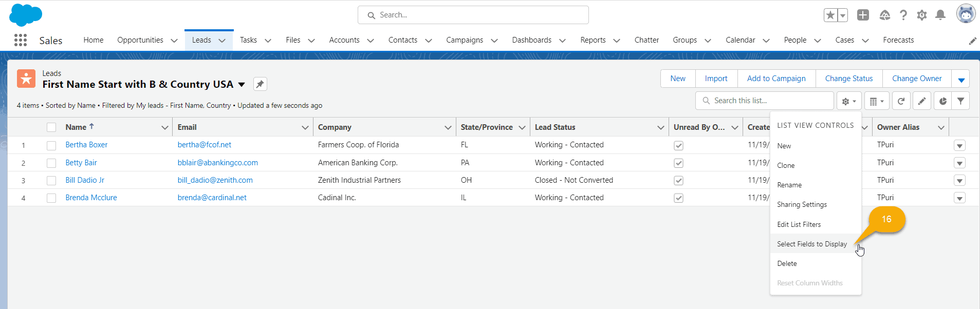Open row actions for Betty Bair
This screenshot has height=309, width=980.
[959, 163]
